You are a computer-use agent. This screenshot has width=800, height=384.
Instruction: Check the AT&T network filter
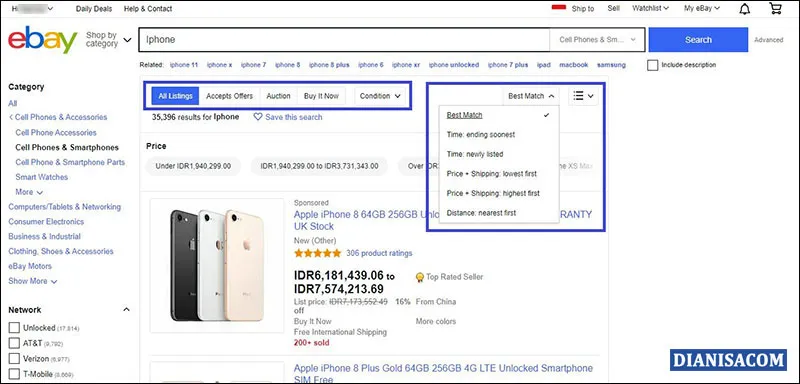coord(14,343)
